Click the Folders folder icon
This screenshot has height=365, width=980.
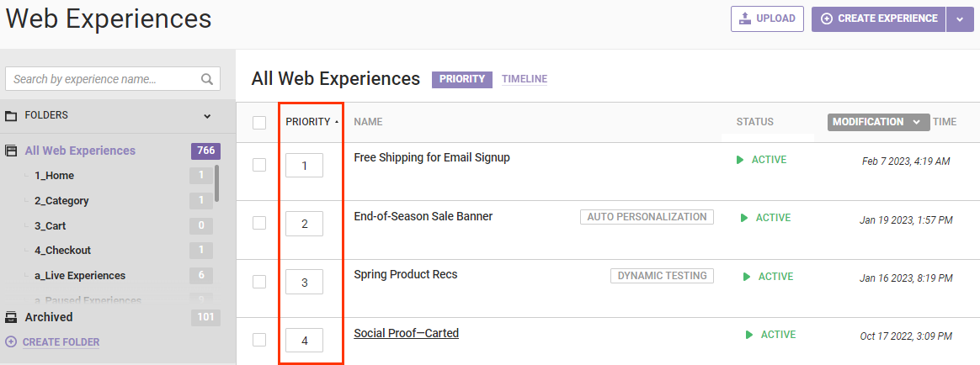tap(12, 115)
